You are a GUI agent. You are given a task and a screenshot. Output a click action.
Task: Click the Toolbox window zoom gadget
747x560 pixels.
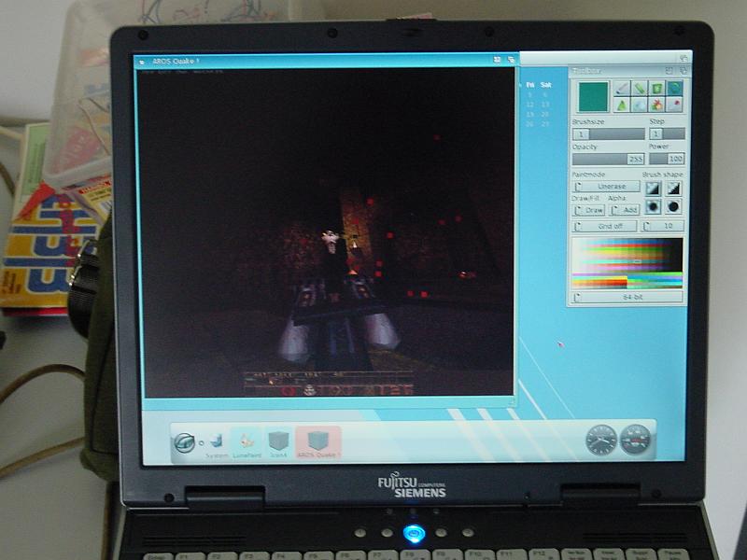(x=669, y=71)
